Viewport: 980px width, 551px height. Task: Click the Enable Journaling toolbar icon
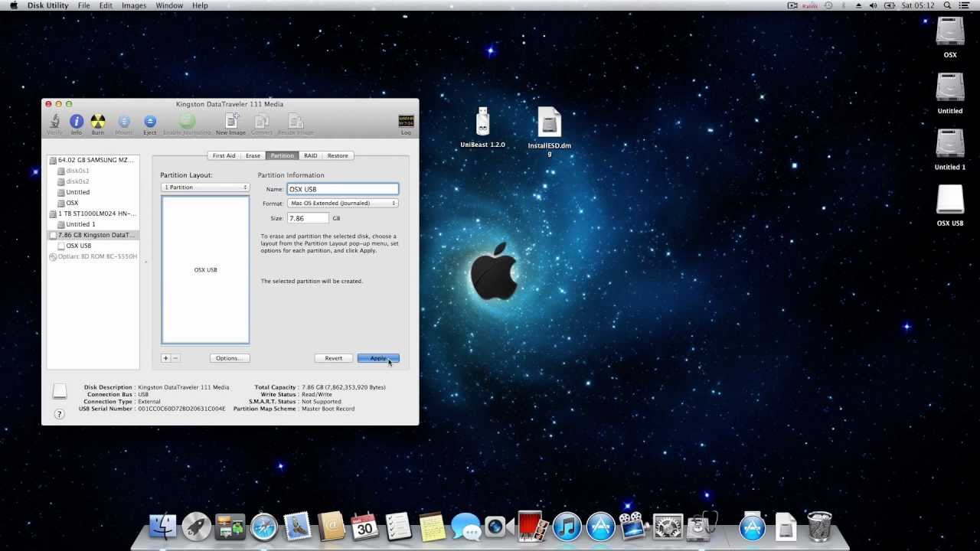click(187, 124)
